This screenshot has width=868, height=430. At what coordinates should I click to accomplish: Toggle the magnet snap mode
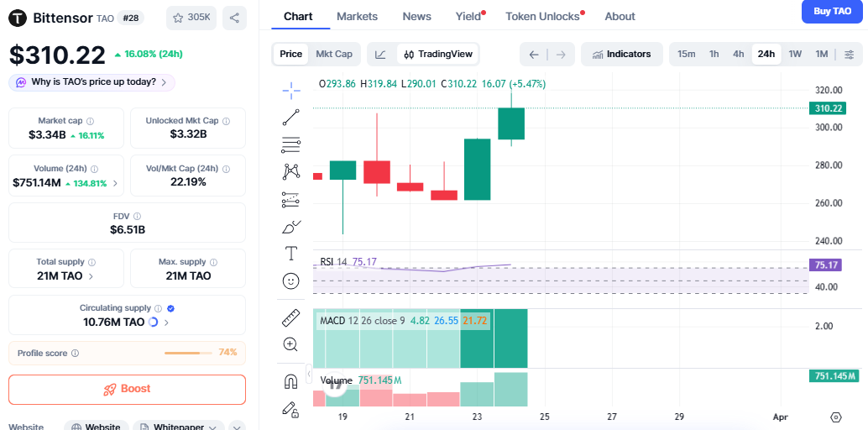click(291, 381)
